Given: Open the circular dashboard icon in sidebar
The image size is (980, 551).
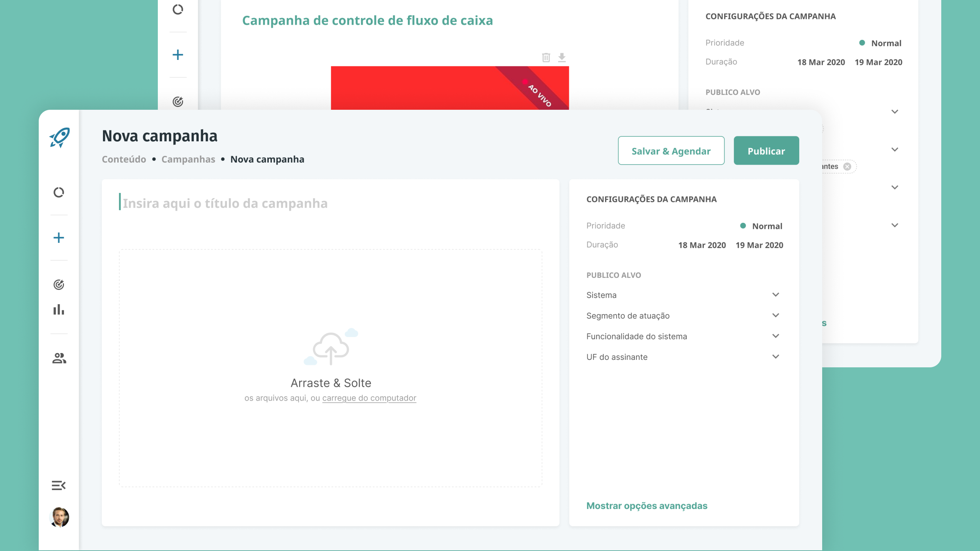Looking at the screenshot, I should pos(58,193).
